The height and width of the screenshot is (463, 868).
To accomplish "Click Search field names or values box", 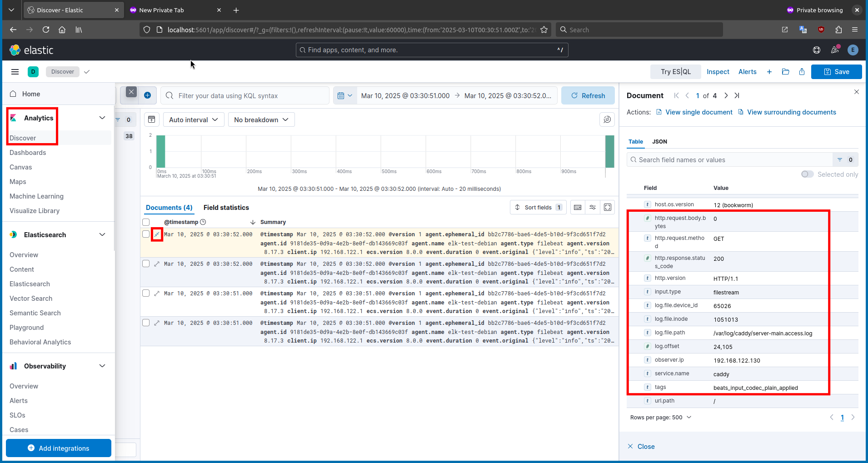I will pos(729,159).
